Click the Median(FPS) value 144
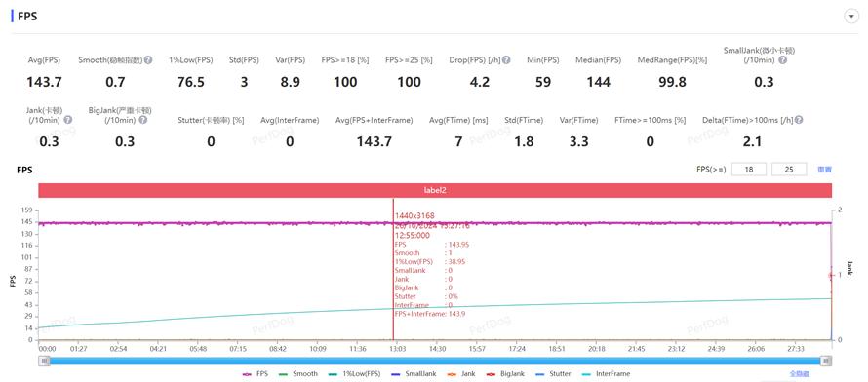The width and height of the screenshot is (868, 382). tap(599, 83)
